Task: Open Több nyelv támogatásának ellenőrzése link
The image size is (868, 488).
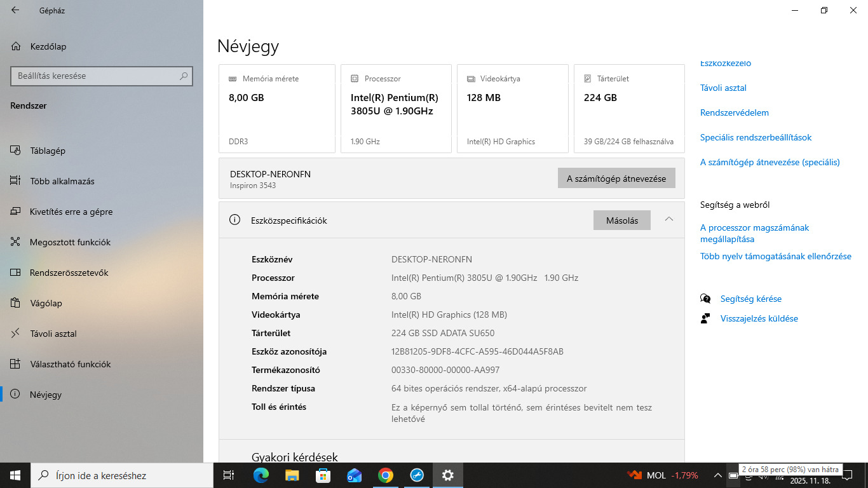Action: (x=776, y=256)
